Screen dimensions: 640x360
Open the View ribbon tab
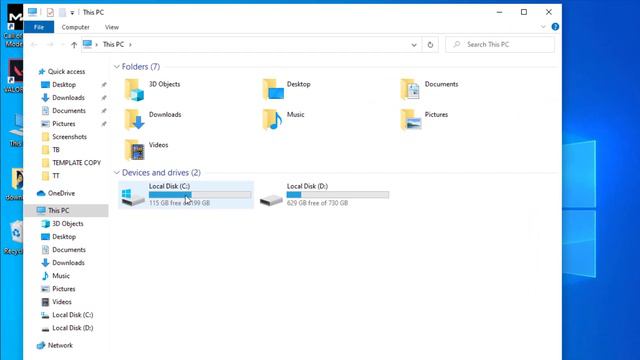(x=112, y=27)
